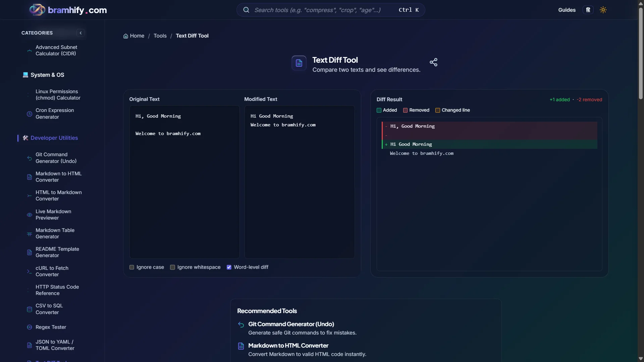Click inside the Original Text area
Image resolution: width=644 pixels, height=362 pixels.
(184, 182)
